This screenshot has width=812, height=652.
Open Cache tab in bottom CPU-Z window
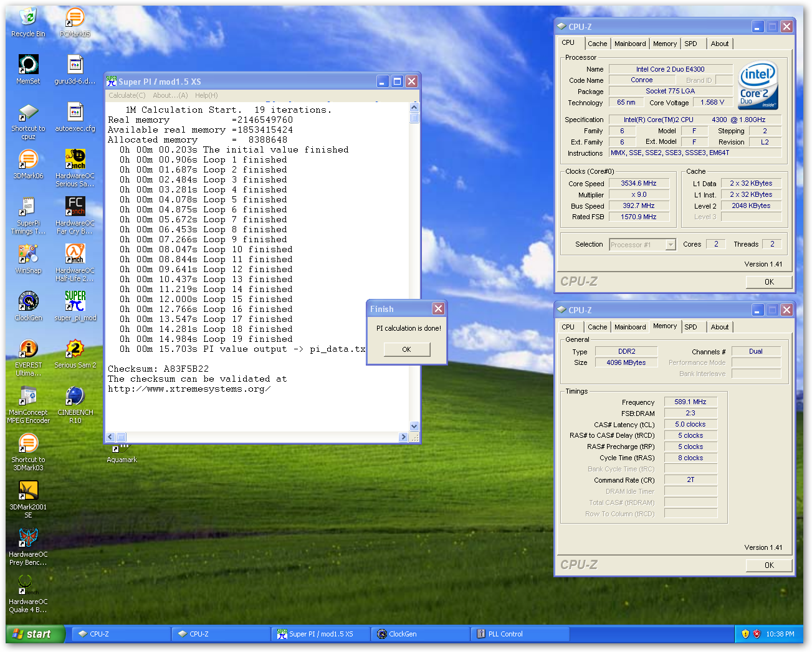pos(597,327)
